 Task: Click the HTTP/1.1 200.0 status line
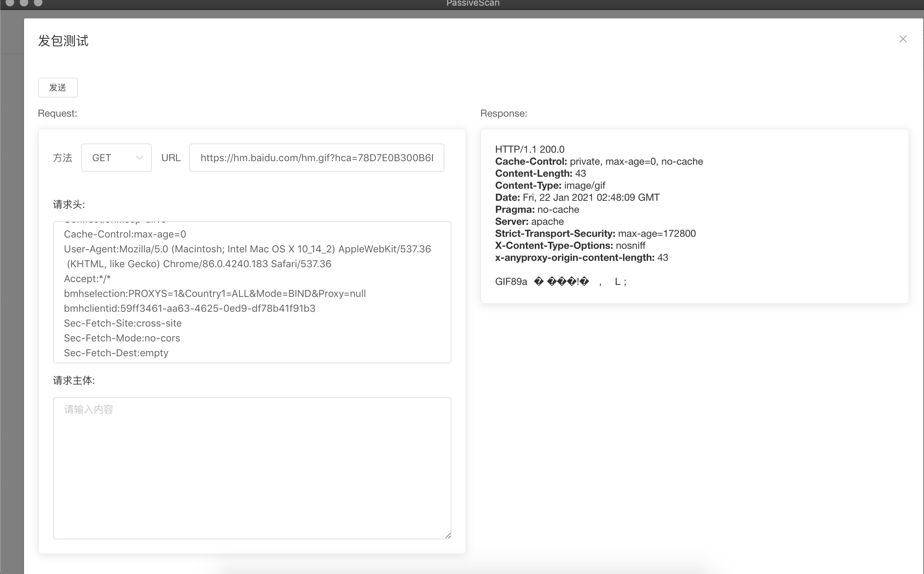point(529,149)
